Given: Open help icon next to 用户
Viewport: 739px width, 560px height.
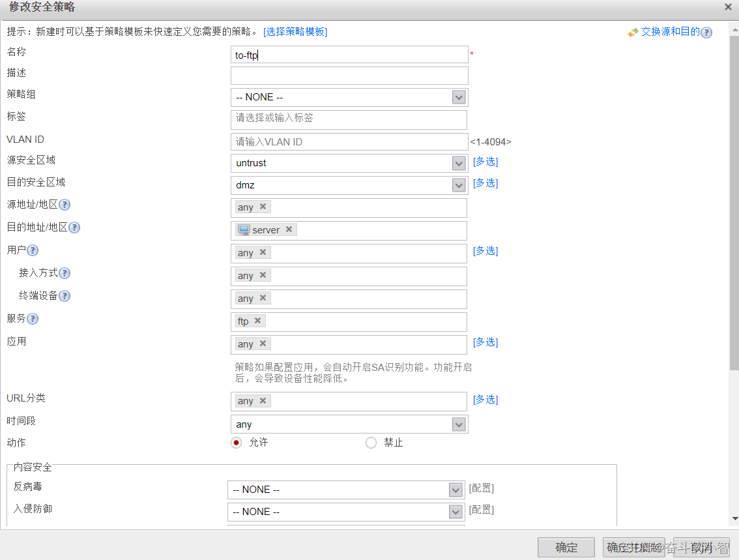Looking at the screenshot, I should (33, 250).
